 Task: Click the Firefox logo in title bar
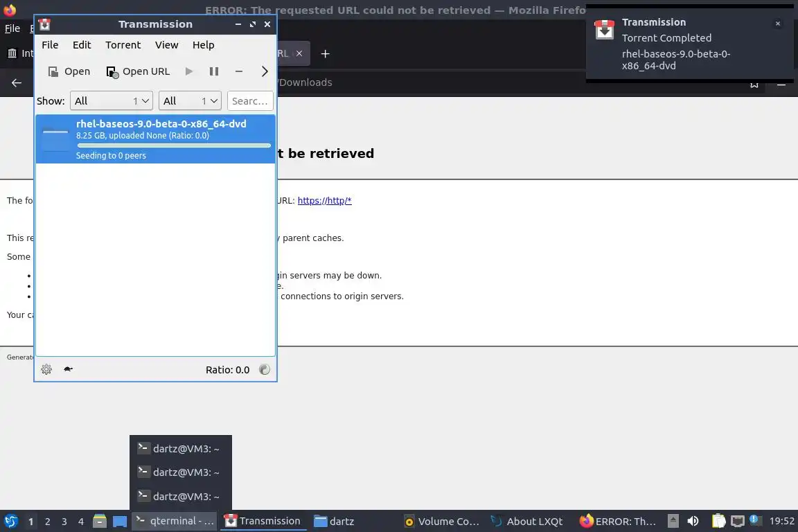10,10
